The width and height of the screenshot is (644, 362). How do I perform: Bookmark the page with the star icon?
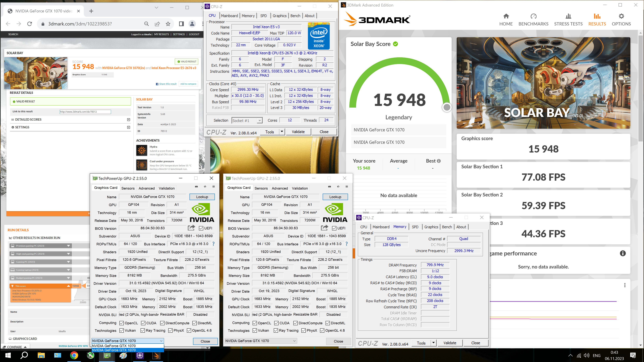168,24
